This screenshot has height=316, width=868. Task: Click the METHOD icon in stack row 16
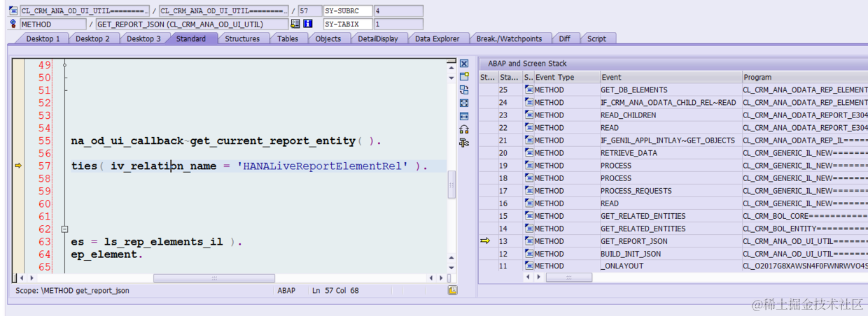click(529, 203)
